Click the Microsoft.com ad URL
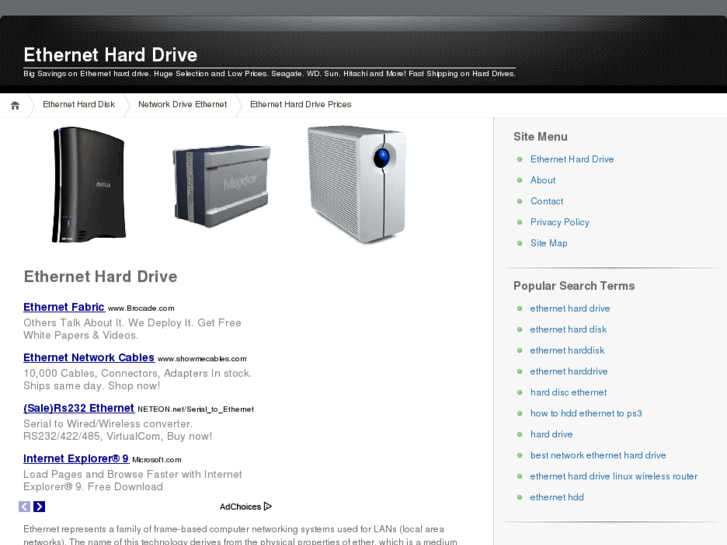 tap(157, 460)
